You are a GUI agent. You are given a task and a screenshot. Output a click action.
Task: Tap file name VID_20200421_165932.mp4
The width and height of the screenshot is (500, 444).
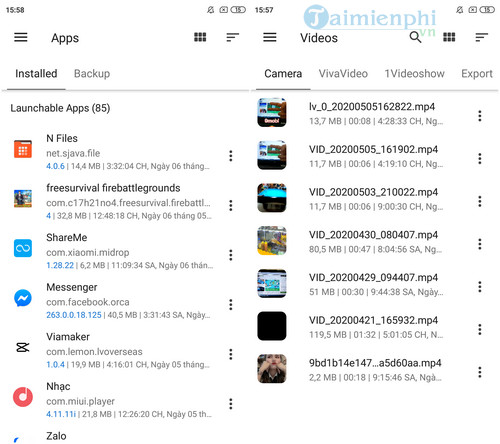coord(373,320)
